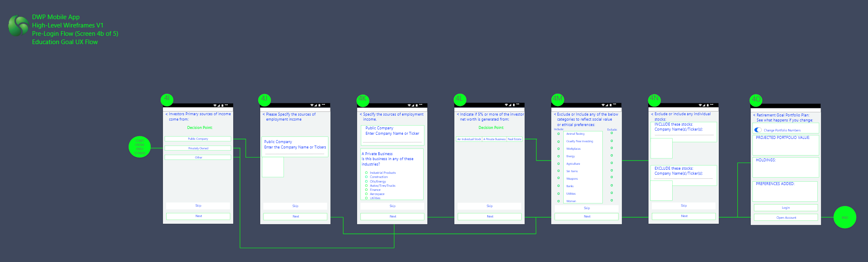Click Next on screen 4M

click(x=587, y=217)
